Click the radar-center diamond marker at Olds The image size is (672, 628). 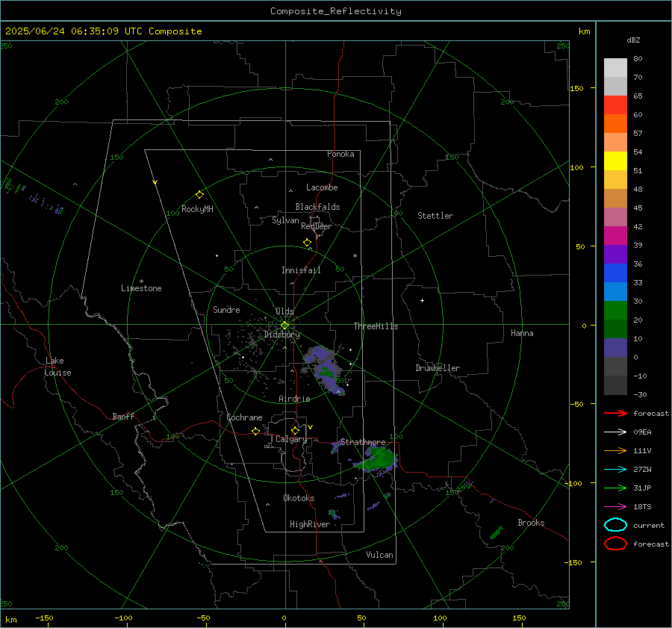pyautogui.click(x=284, y=326)
